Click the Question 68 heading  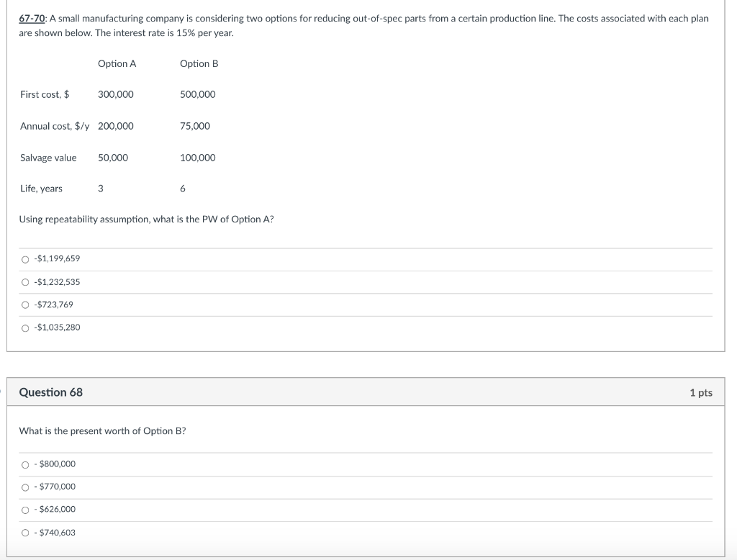click(x=51, y=392)
